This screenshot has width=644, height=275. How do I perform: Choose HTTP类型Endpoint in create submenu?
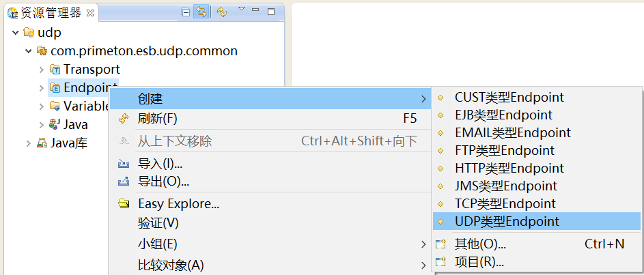(x=509, y=168)
